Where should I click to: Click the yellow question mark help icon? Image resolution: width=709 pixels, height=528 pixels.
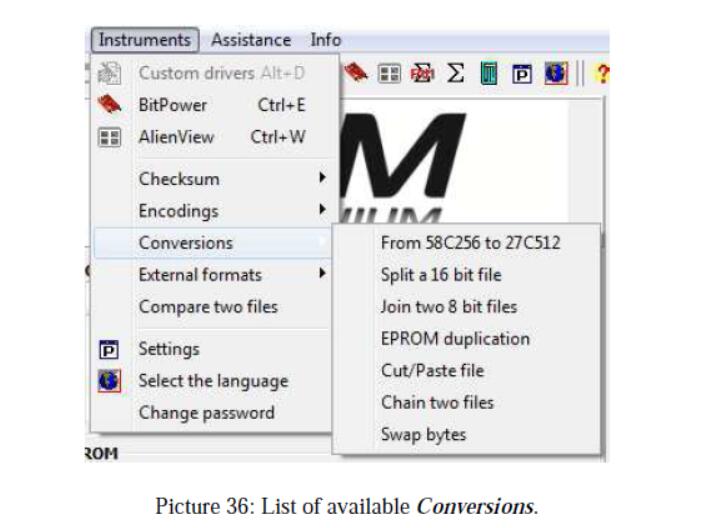point(602,73)
